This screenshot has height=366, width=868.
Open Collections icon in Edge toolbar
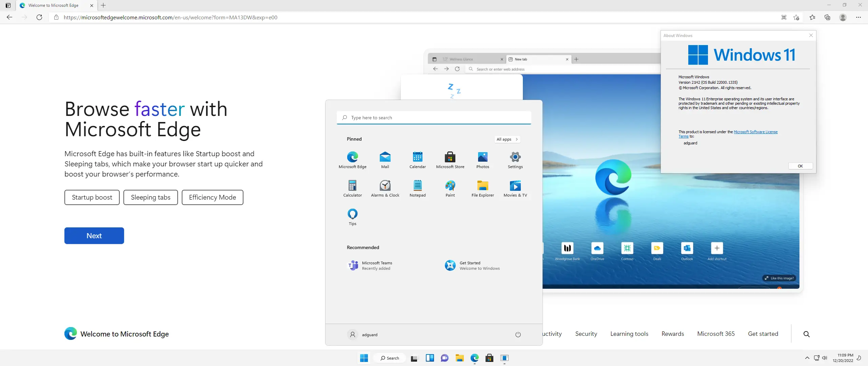point(827,17)
